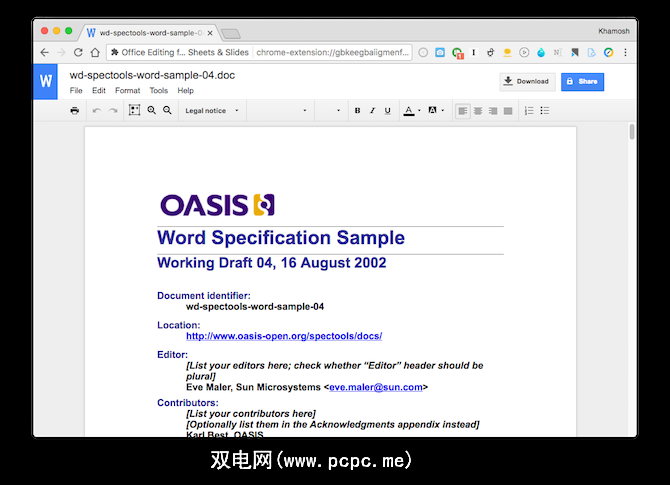Click the 'Working Draft 04, 16 August 2002' line
670x485 pixels.
click(x=271, y=263)
